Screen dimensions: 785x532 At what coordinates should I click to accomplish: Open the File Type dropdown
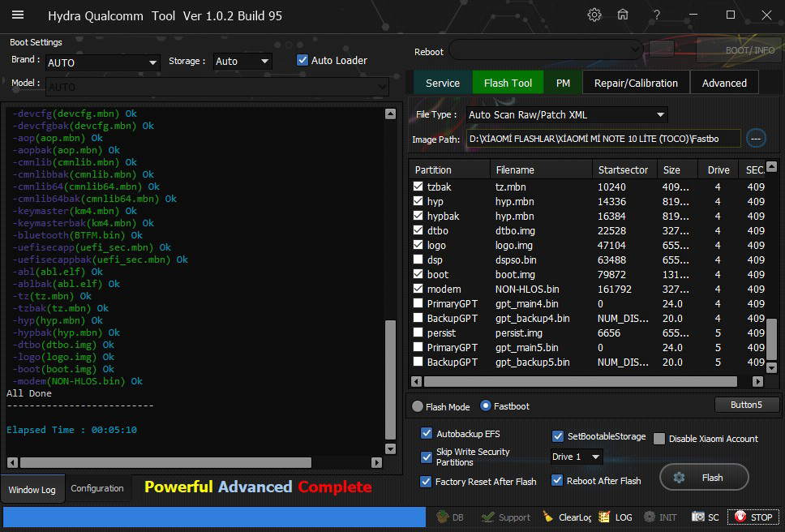coord(660,115)
